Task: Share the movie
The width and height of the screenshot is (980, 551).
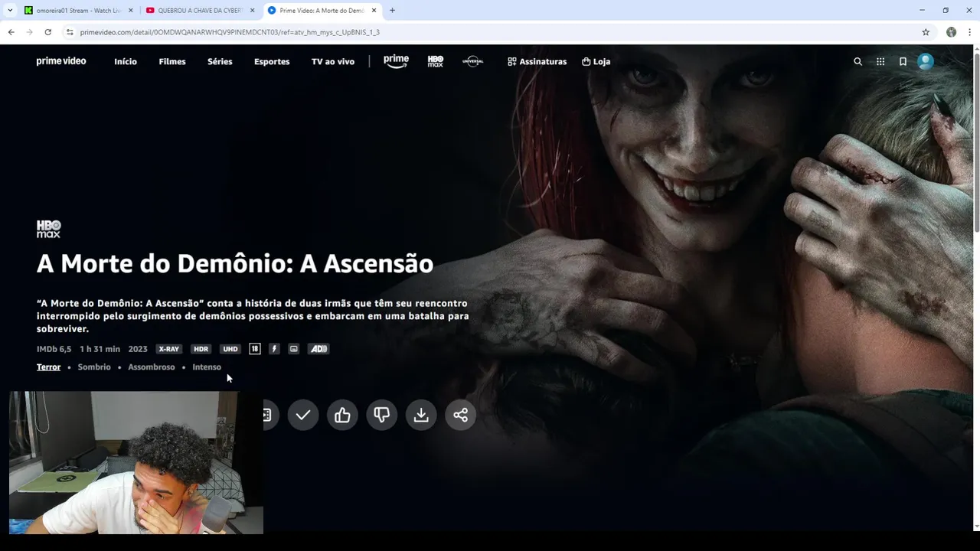Action: coord(460,415)
